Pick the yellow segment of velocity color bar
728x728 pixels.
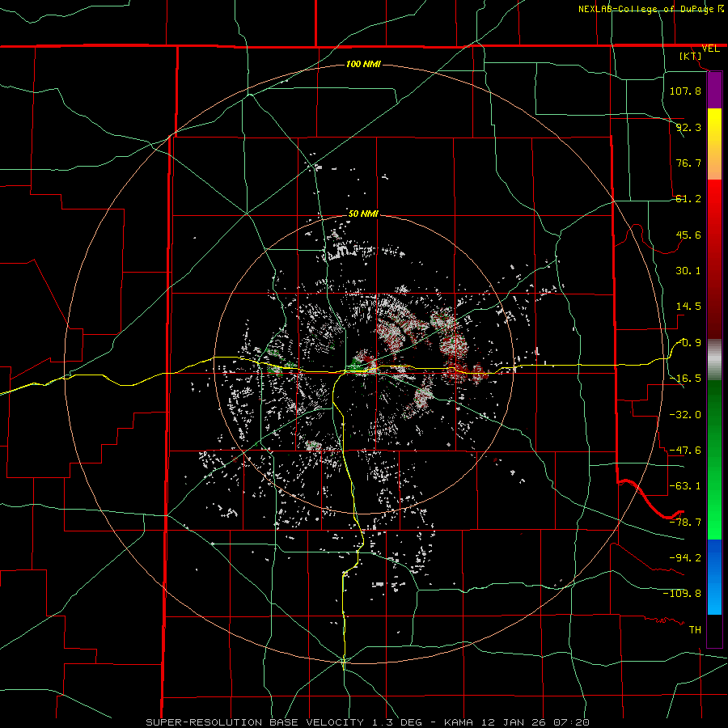[x=714, y=133]
